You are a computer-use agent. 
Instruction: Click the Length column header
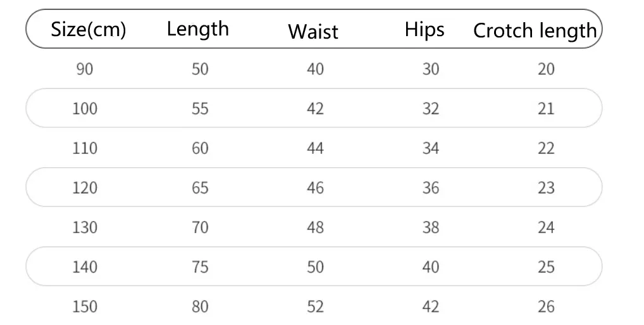(197, 29)
